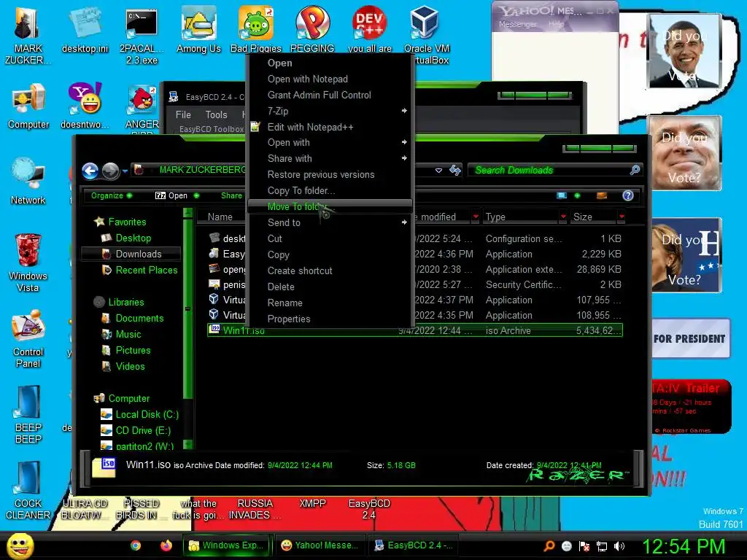Select the Network desktop icon
Viewport: 747px width, 560px height.
pyautogui.click(x=28, y=182)
